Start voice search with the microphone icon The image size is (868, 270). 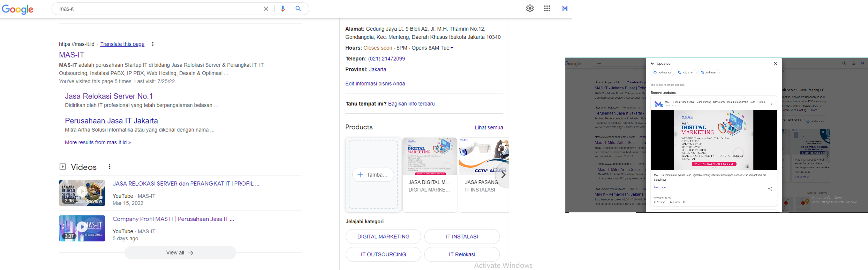(x=283, y=9)
